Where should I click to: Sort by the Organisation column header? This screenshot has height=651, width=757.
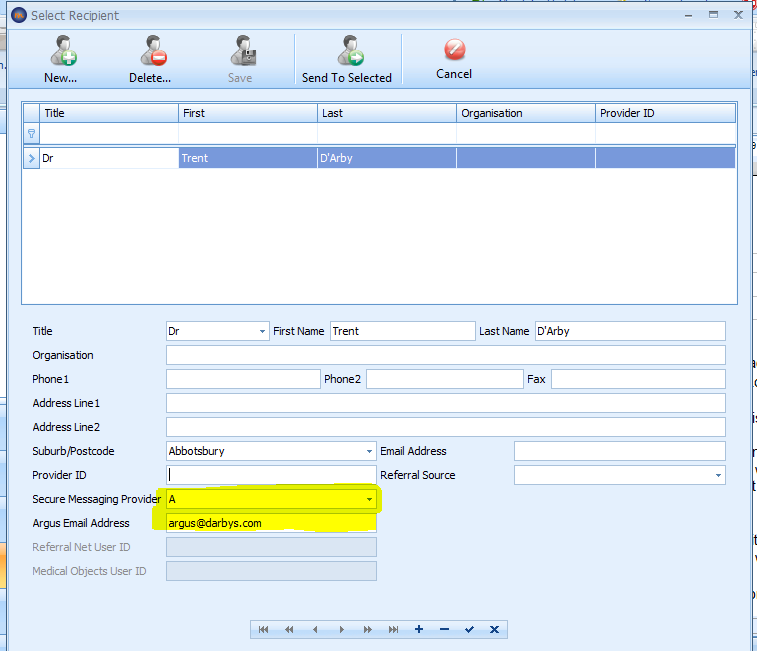[526, 113]
